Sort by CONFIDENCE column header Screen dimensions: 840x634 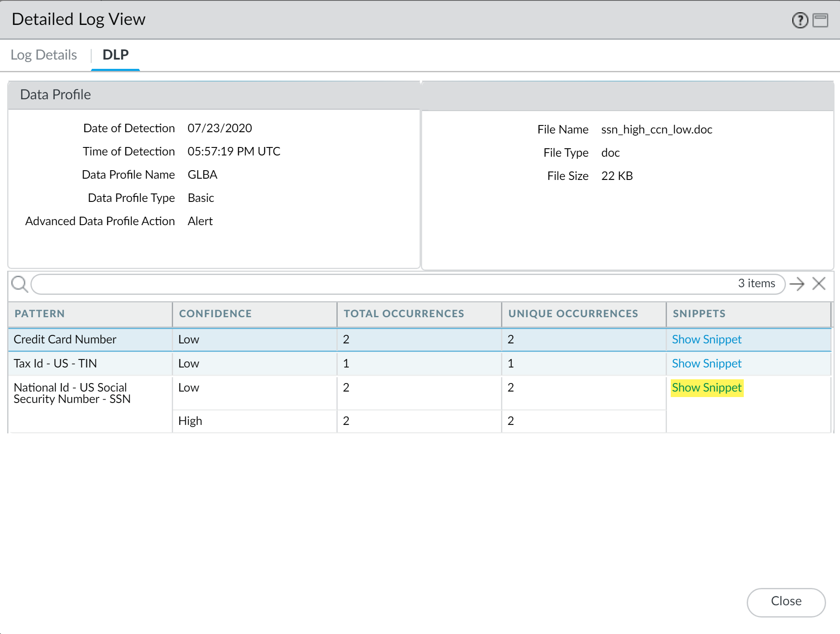[215, 313]
